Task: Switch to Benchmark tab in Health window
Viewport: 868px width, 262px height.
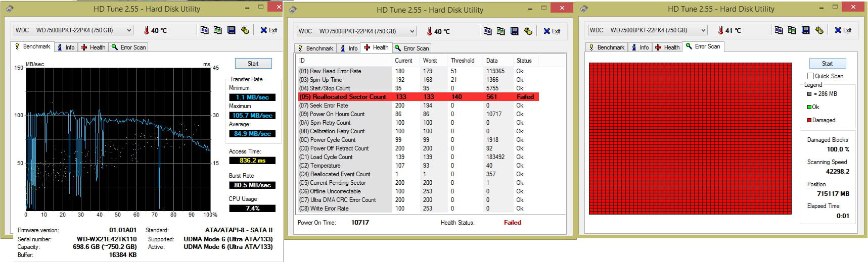Action: pos(316,48)
